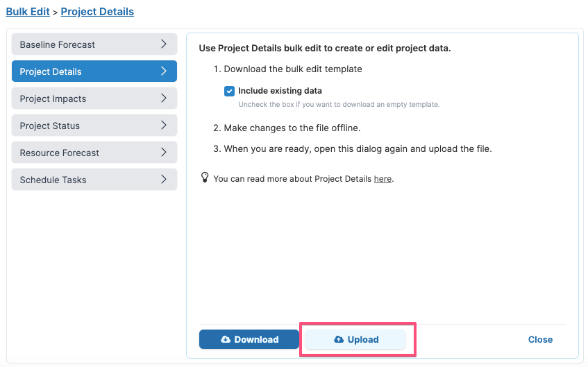The height and width of the screenshot is (367, 588).
Task: Open the Schedule Tasks section
Action: [x=94, y=179]
